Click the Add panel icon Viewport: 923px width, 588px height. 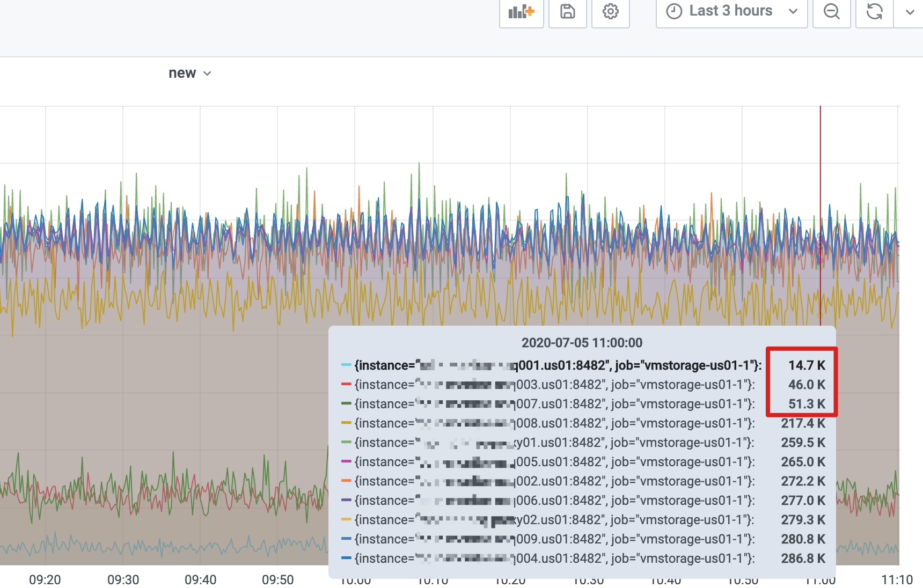point(521,11)
